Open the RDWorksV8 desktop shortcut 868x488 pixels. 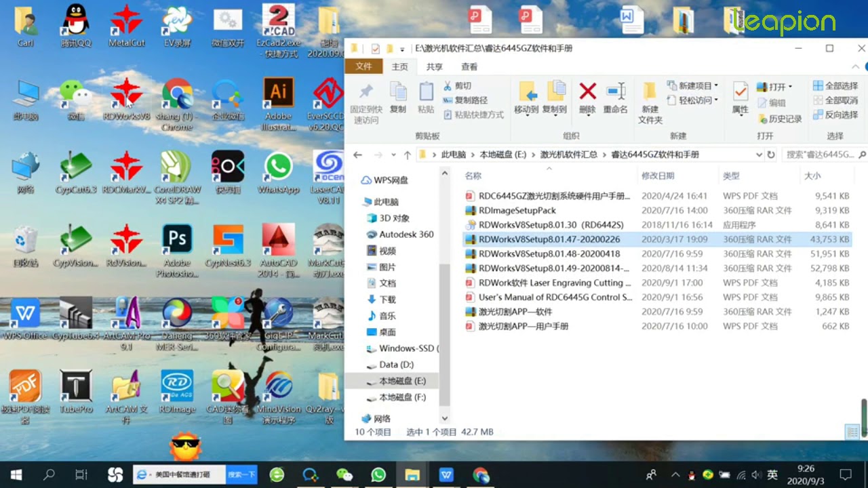(x=126, y=100)
